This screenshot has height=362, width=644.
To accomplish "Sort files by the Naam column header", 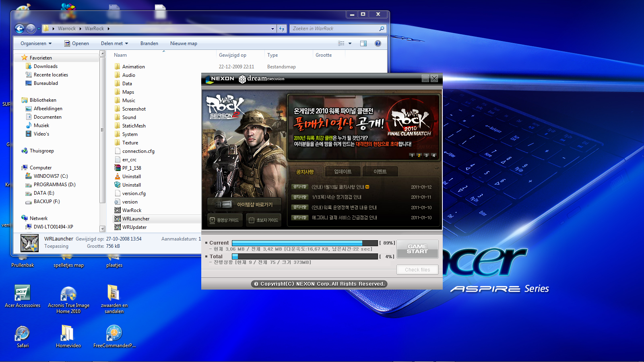I will (x=120, y=55).
